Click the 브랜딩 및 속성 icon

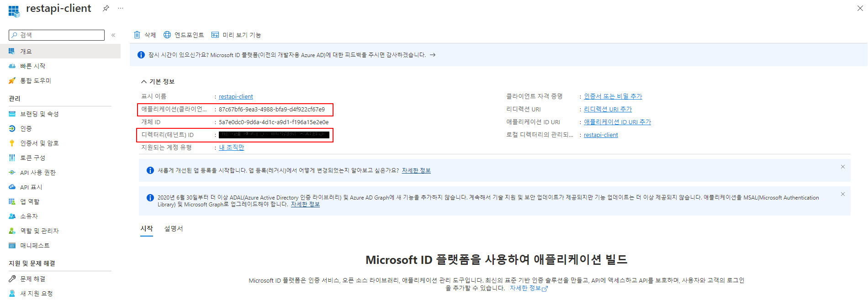tap(12, 114)
